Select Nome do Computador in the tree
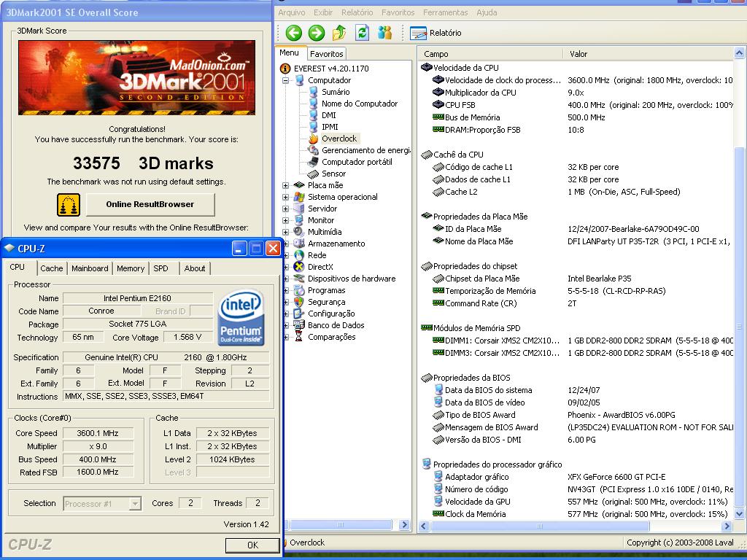The image size is (747, 560). click(360, 104)
